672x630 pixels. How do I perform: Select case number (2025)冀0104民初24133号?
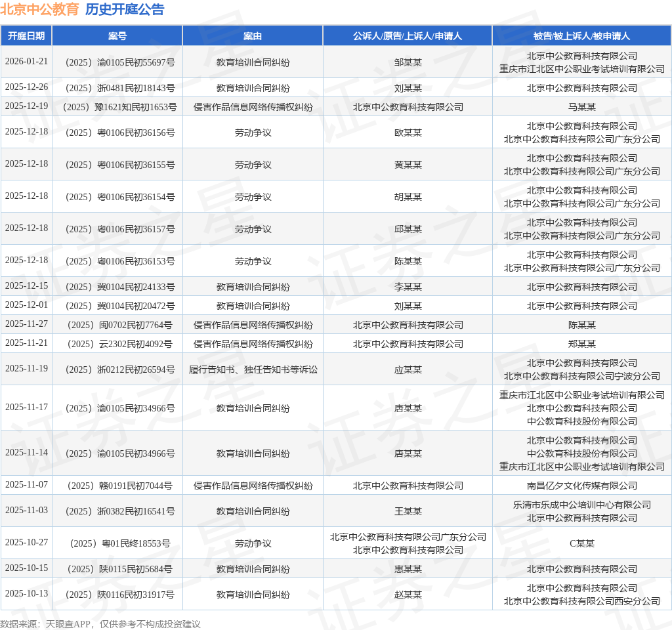pos(120,287)
